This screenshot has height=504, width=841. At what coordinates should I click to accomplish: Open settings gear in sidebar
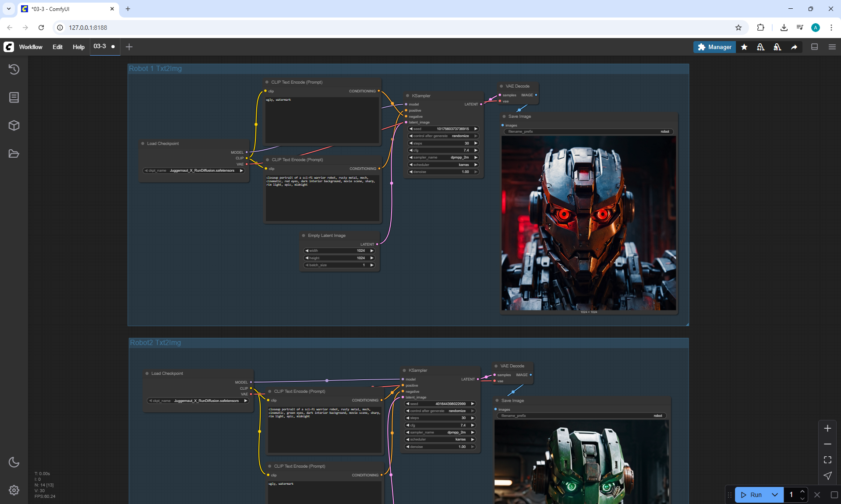coord(14,490)
